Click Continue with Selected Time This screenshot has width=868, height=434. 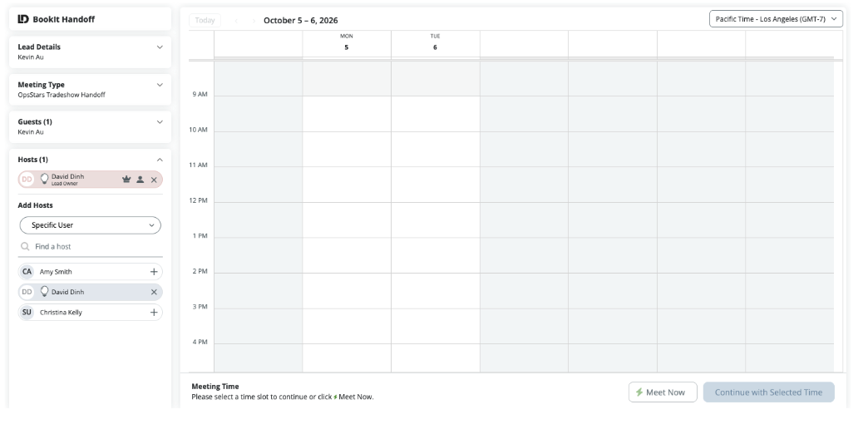pyautogui.click(x=768, y=392)
